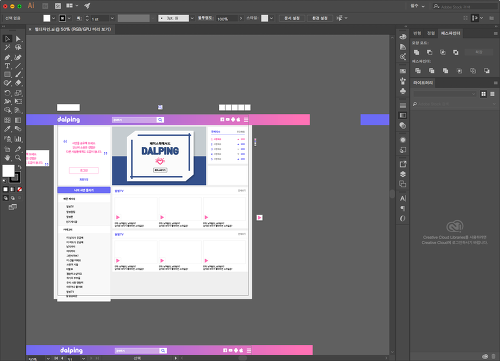Select the Magic Wand tool

point(7,48)
